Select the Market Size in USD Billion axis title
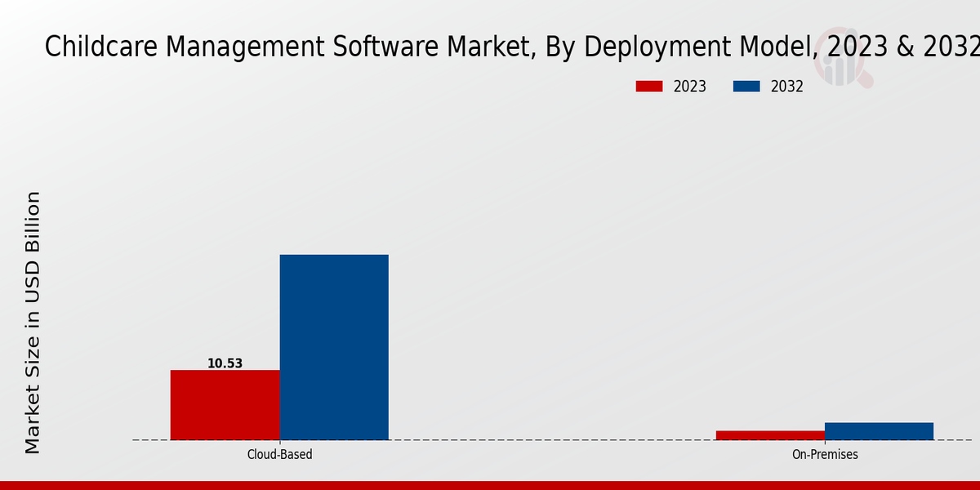The image size is (980, 490). (x=33, y=323)
